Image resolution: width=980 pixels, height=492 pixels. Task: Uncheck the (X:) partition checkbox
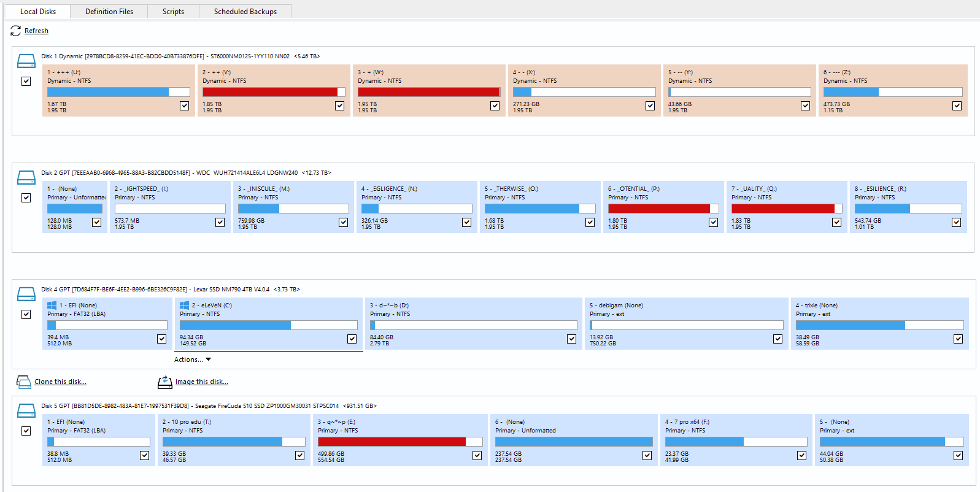click(x=650, y=106)
